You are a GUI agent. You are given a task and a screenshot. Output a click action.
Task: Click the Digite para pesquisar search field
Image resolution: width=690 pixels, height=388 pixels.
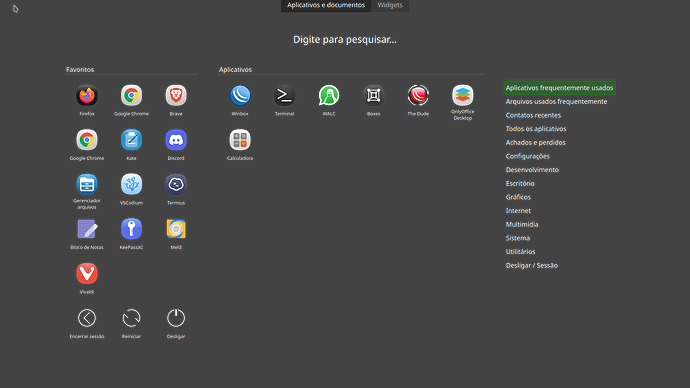pos(345,40)
